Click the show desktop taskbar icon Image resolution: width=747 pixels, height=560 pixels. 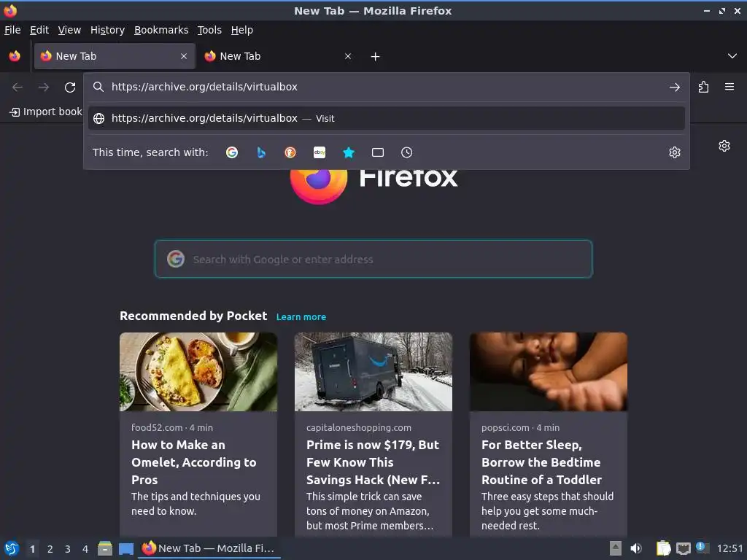[x=125, y=549]
